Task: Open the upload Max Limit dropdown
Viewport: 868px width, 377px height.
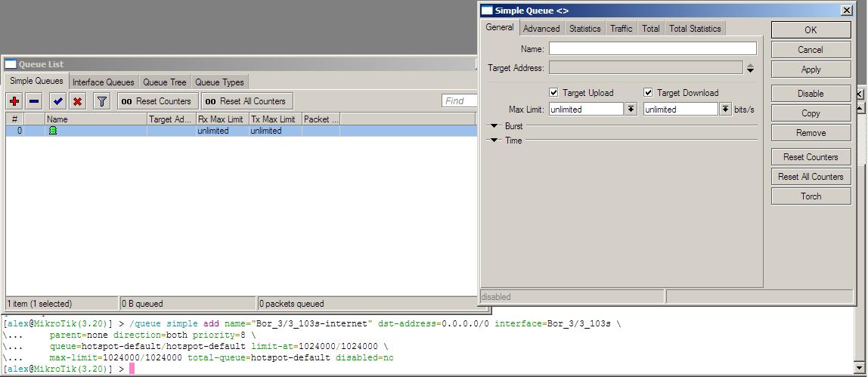Action: click(631, 110)
